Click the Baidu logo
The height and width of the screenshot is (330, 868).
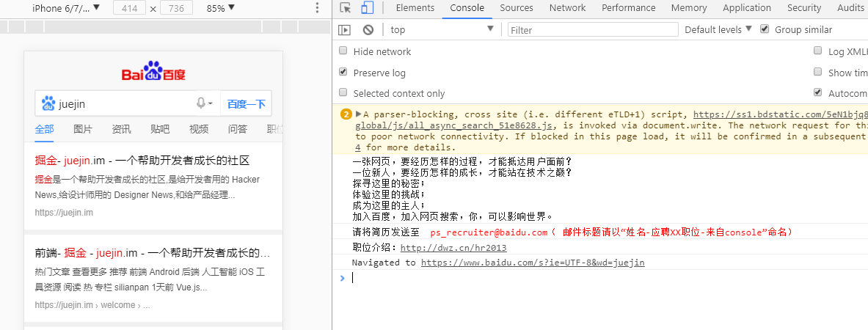(153, 71)
